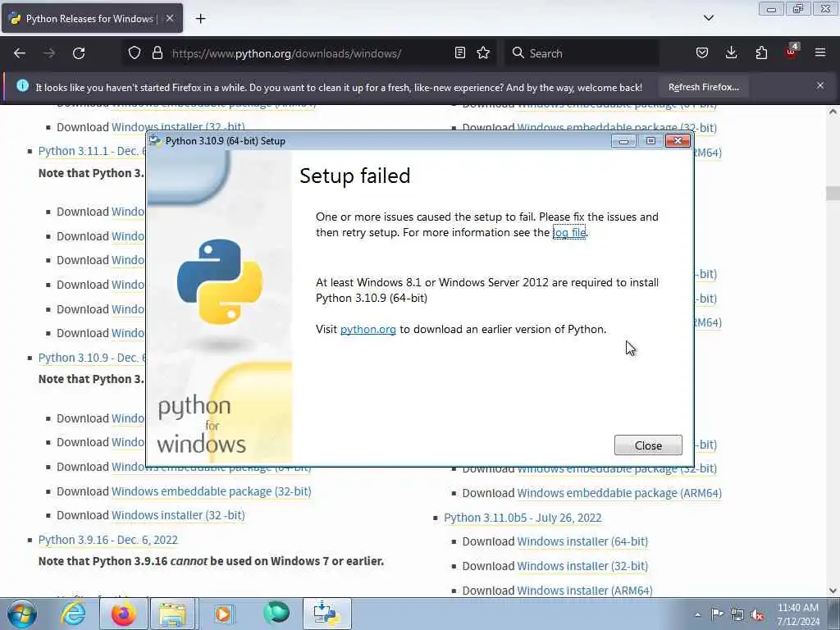The image size is (840, 630).
Task: Open the extensions puzzle icon
Action: (x=761, y=52)
